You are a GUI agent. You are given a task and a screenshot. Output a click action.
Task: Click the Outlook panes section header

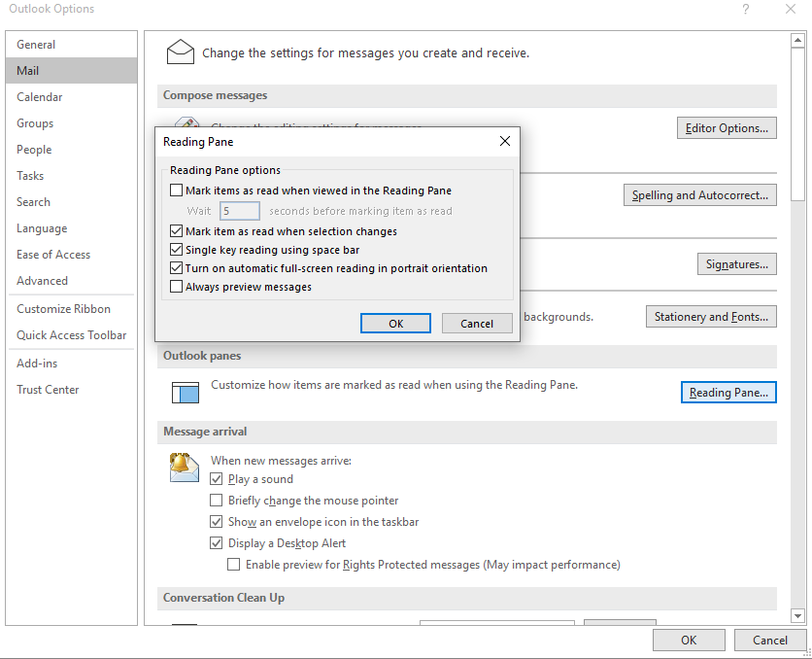466,356
